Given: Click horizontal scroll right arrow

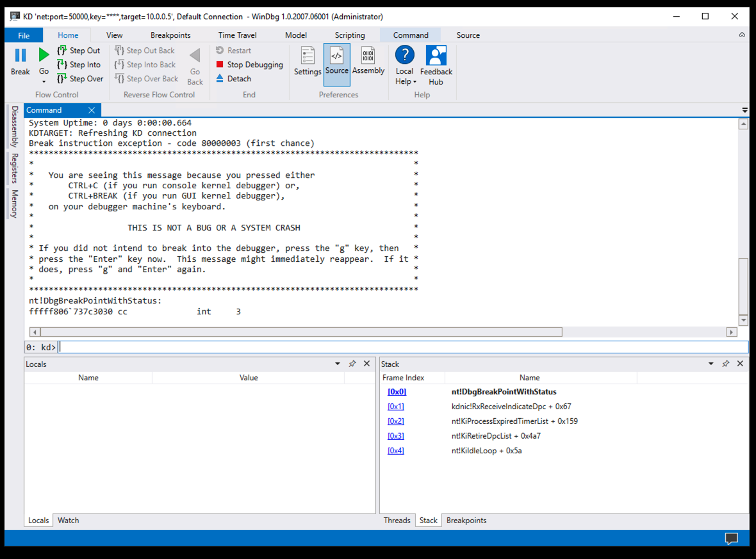Looking at the screenshot, I should (x=732, y=332).
